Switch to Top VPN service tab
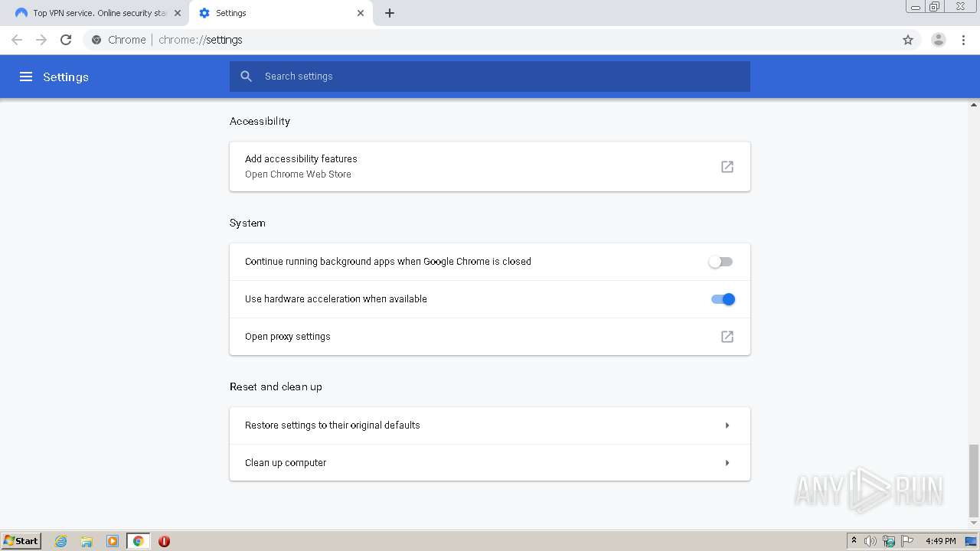 [x=97, y=13]
